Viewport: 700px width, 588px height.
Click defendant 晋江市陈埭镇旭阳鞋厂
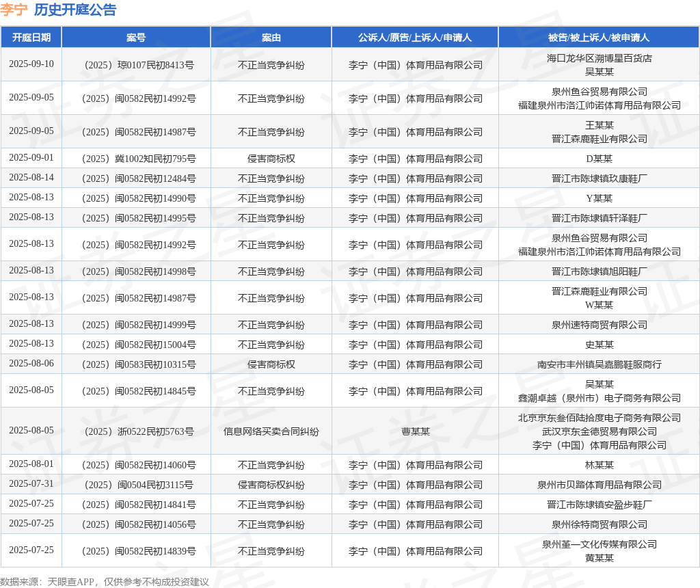click(x=599, y=271)
